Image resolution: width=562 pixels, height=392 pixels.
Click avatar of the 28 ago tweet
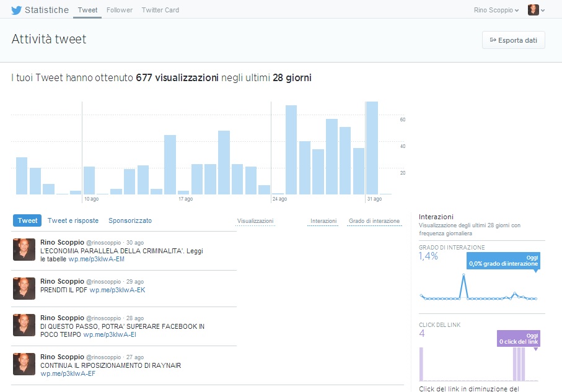pyautogui.click(x=24, y=325)
